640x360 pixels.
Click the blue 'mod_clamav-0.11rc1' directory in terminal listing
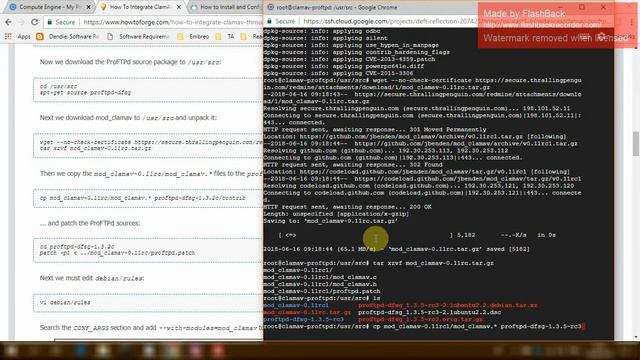coord(296,305)
